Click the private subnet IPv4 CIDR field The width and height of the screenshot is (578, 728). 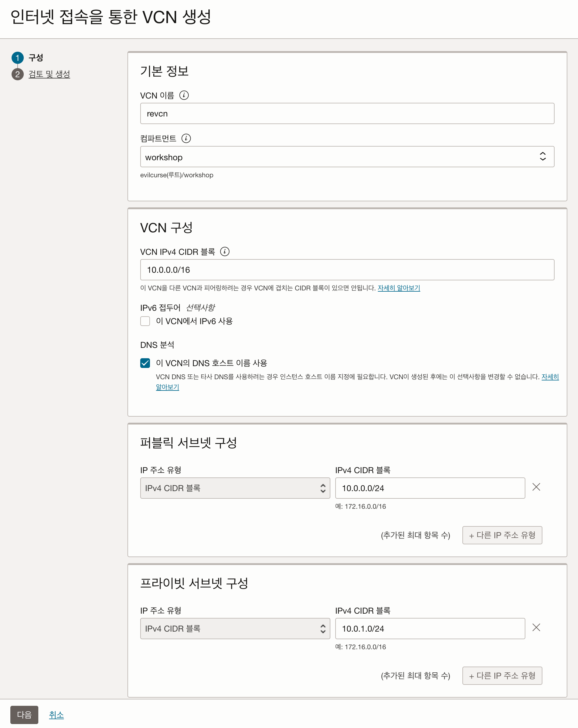(x=430, y=628)
